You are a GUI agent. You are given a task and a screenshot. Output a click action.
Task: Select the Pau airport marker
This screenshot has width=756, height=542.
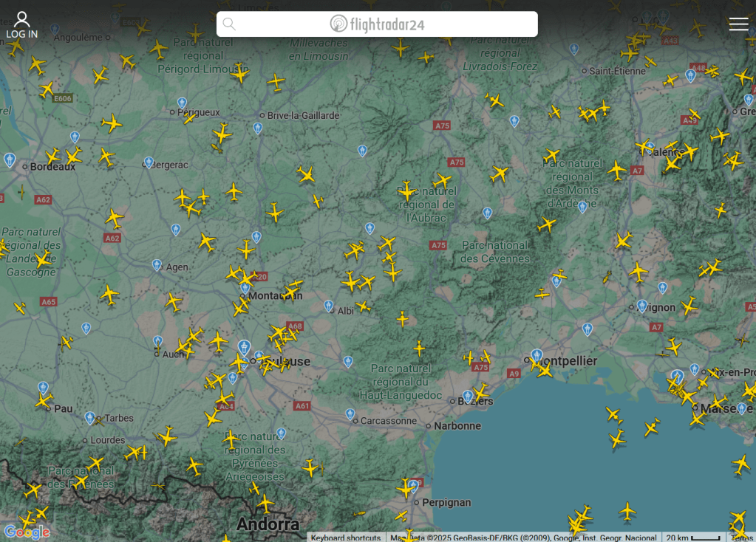click(43, 387)
